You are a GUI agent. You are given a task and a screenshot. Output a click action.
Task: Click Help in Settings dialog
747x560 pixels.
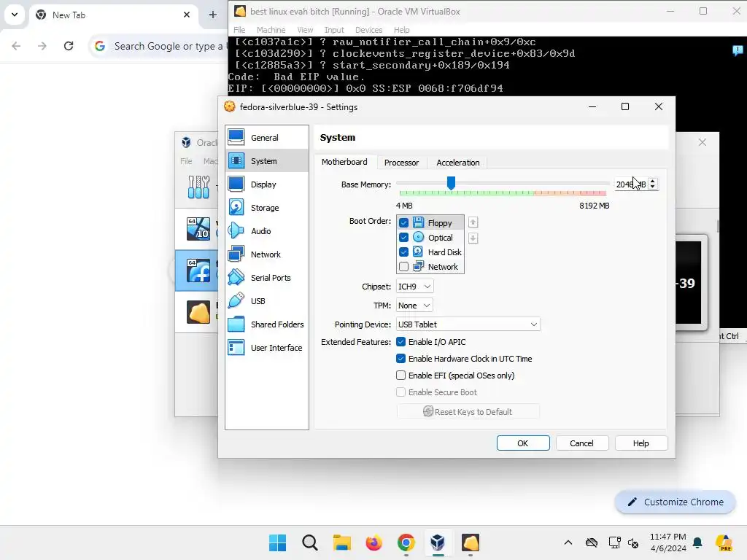pyautogui.click(x=640, y=443)
